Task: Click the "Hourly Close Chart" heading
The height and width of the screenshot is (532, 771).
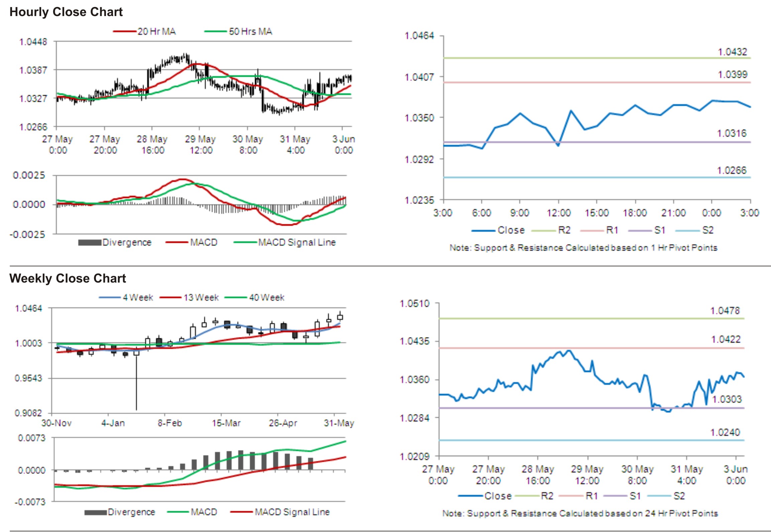Action: pyautogui.click(x=66, y=12)
